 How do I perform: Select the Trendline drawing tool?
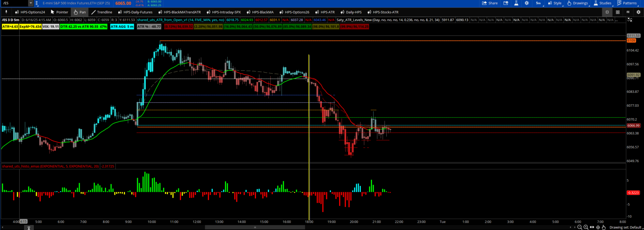(101, 12)
